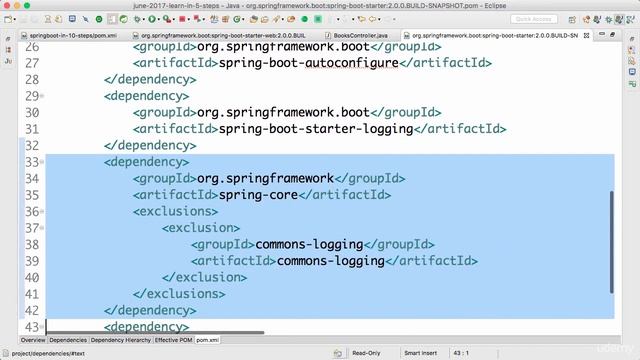Click the red Stop square icon
This screenshot has height=360, width=640.
(x=182, y=19)
